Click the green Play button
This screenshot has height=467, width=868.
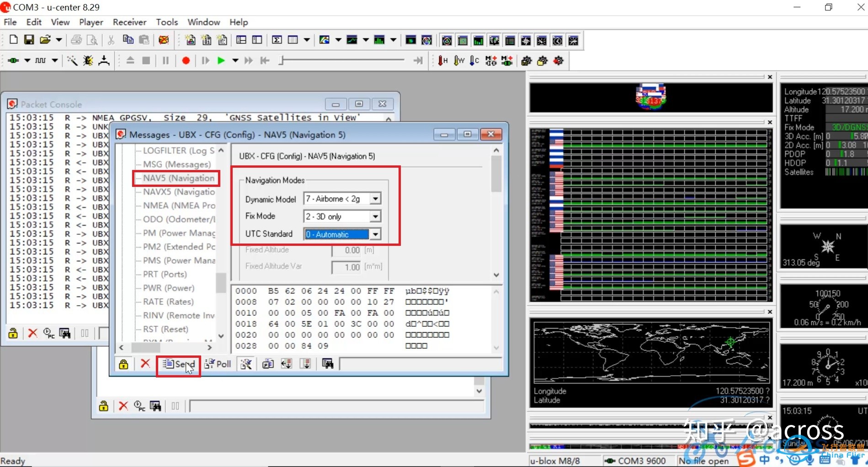click(x=221, y=60)
